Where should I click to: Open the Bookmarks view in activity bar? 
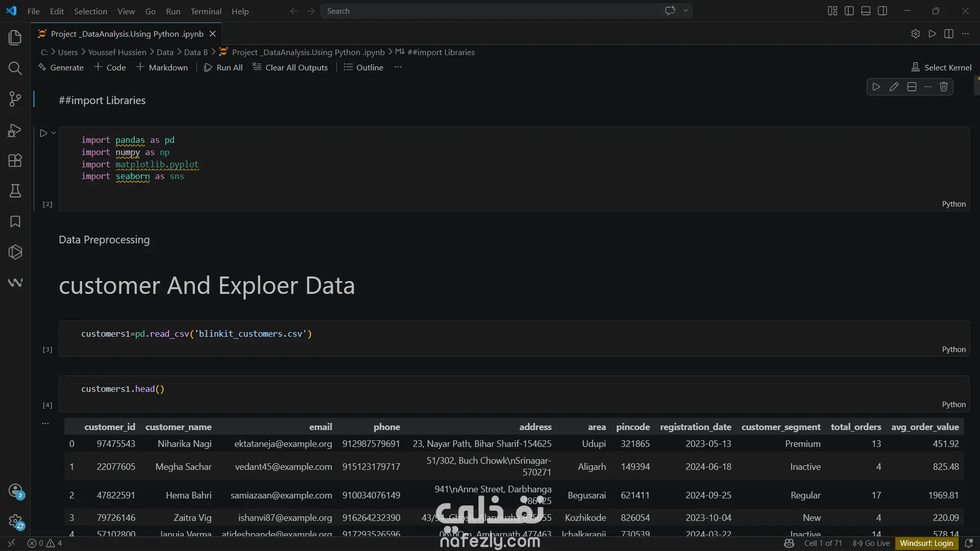point(15,221)
